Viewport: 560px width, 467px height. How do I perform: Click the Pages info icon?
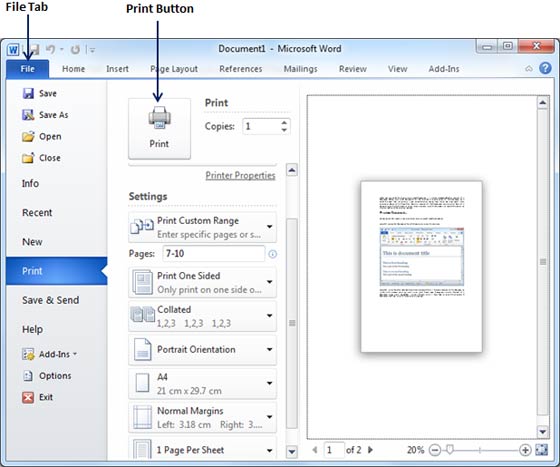pos(272,254)
